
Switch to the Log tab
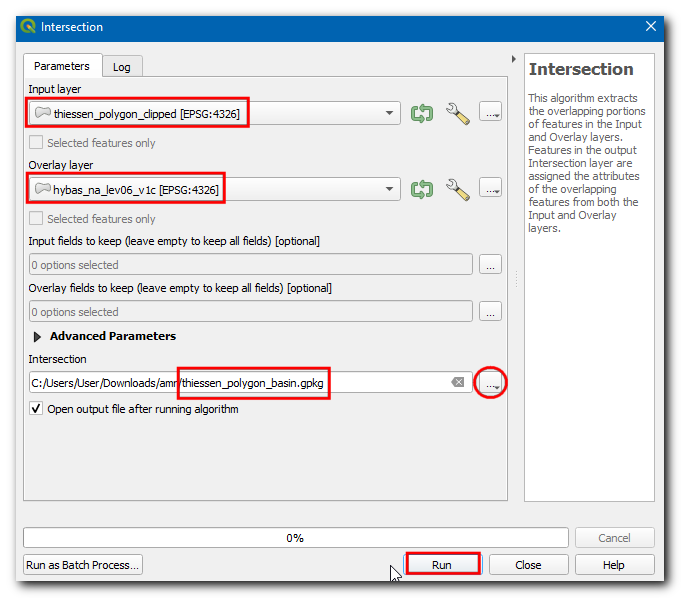[121, 67]
